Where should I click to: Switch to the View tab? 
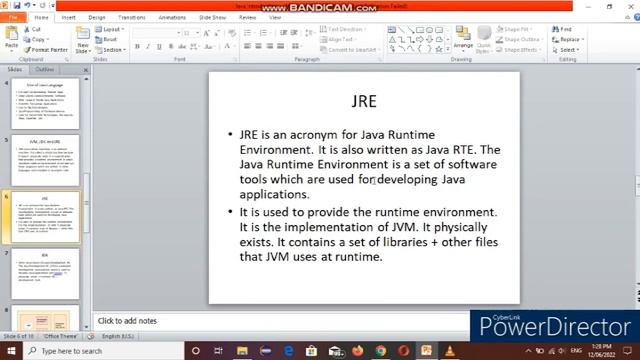coord(275,18)
